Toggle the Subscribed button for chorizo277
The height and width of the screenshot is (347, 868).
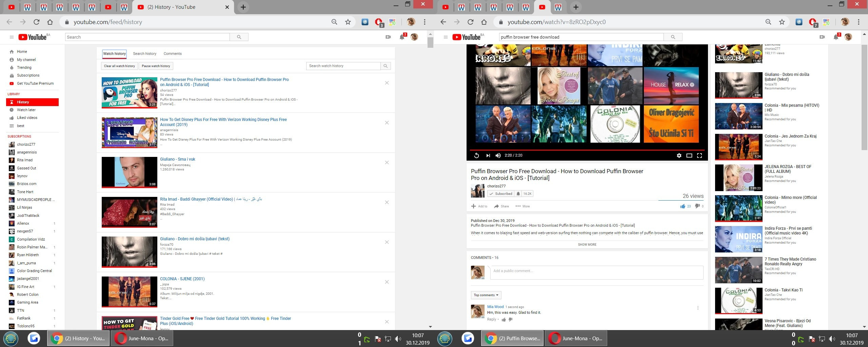tap(500, 194)
